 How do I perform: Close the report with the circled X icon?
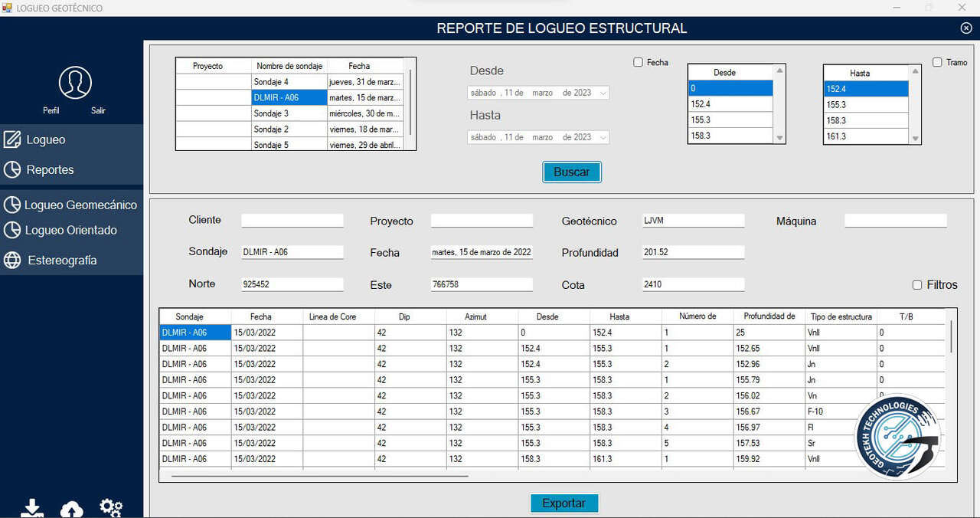[965, 28]
